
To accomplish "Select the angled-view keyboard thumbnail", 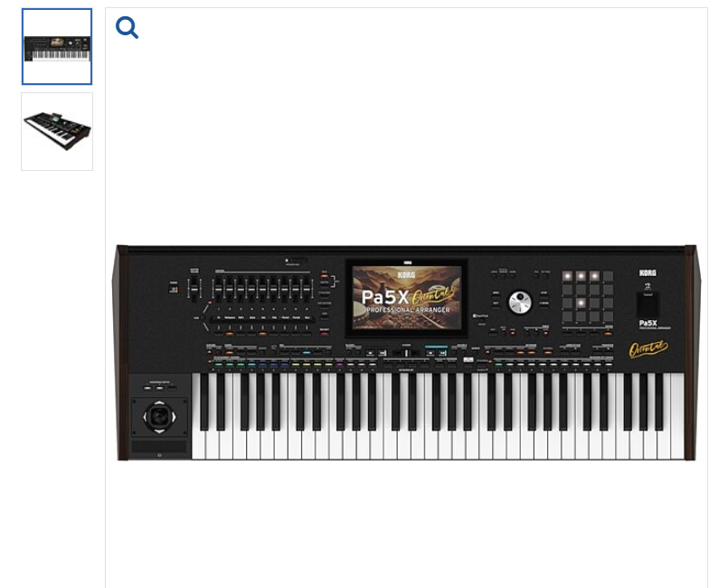I will [x=57, y=132].
